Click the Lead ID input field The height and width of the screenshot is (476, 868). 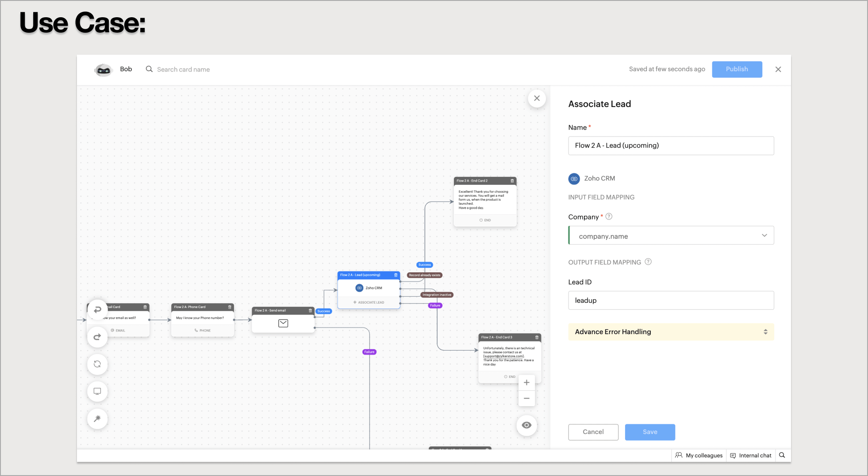671,301
